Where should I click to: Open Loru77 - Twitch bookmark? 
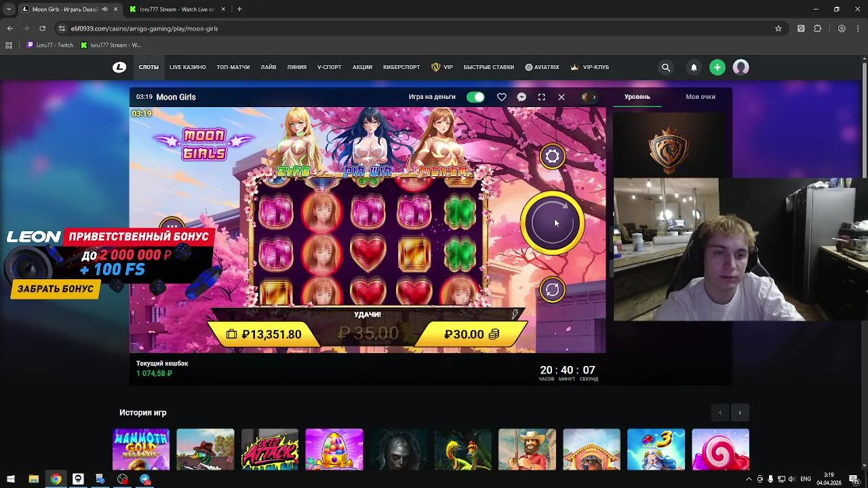(50, 45)
